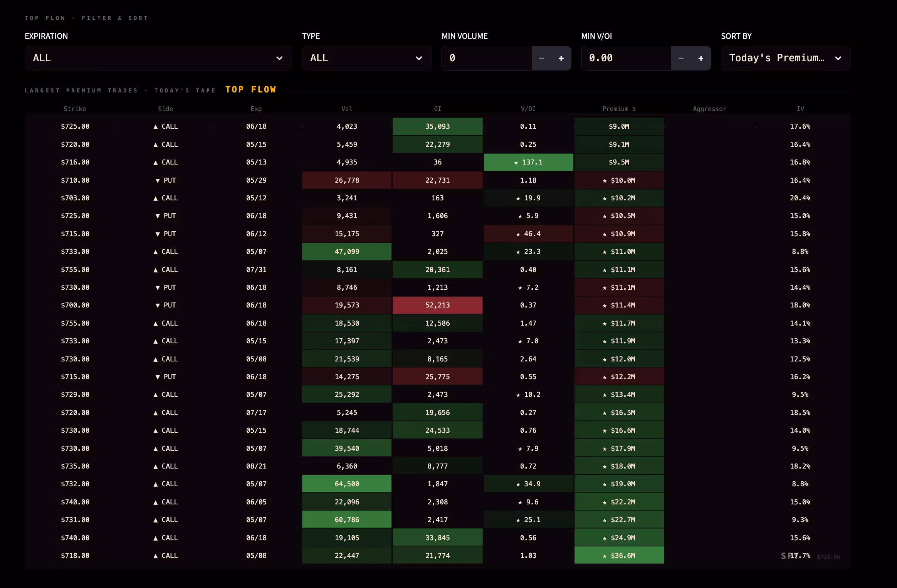
Task: Sort table by Premium $ column header
Action: (x=619, y=109)
